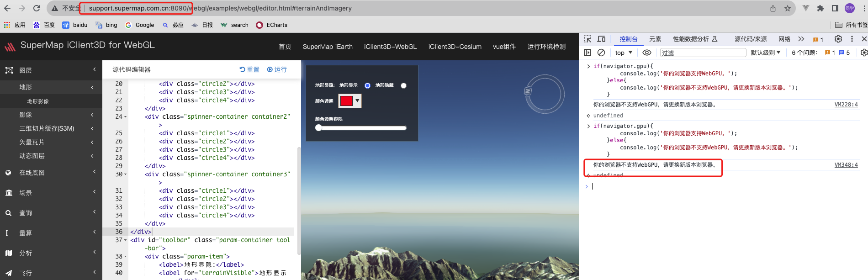Open the DevTools three-dot customize menu
The image size is (868, 280).
coord(852,39)
